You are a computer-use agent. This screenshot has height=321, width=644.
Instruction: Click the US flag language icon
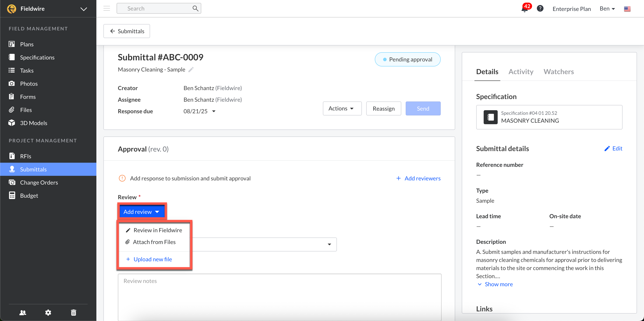[x=627, y=9]
